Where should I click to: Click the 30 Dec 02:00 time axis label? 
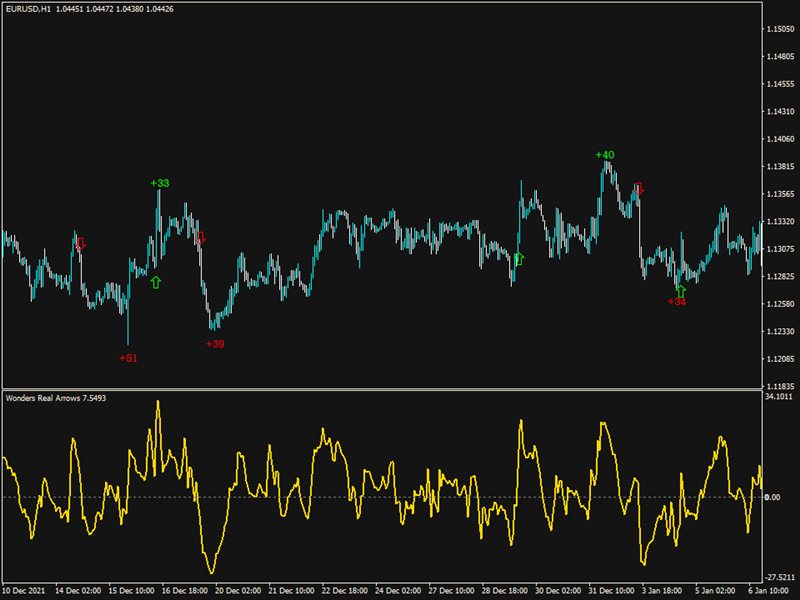click(558, 591)
